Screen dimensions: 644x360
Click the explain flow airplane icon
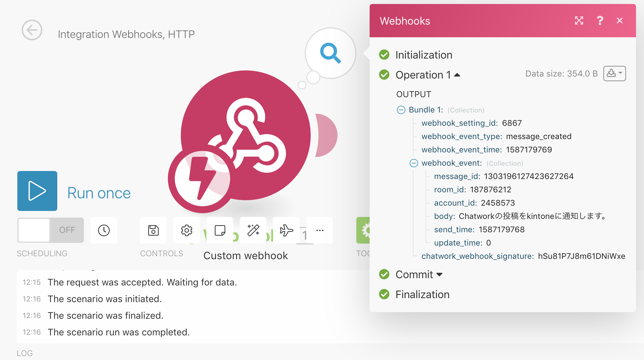pos(286,230)
